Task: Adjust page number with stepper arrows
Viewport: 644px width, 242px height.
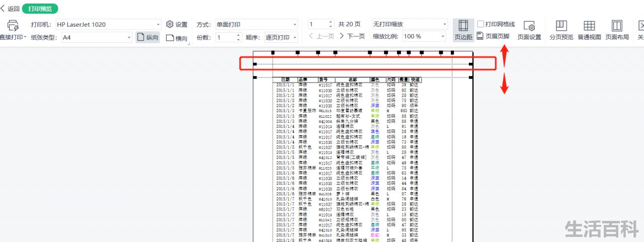Action: [x=331, y=24]
